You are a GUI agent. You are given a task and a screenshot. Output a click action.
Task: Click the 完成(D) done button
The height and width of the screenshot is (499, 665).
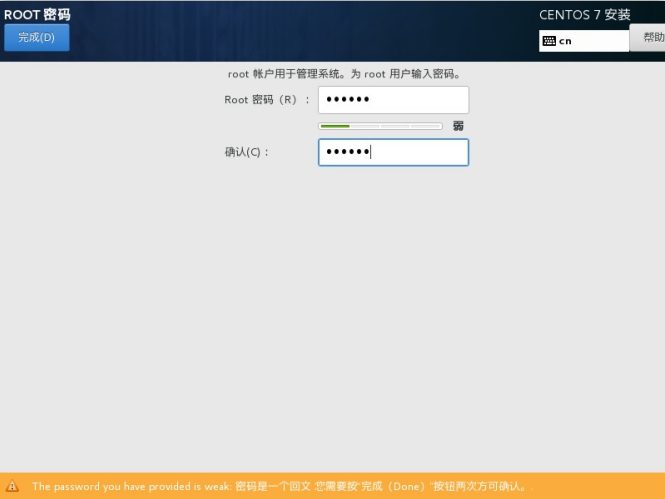point(36,37)
